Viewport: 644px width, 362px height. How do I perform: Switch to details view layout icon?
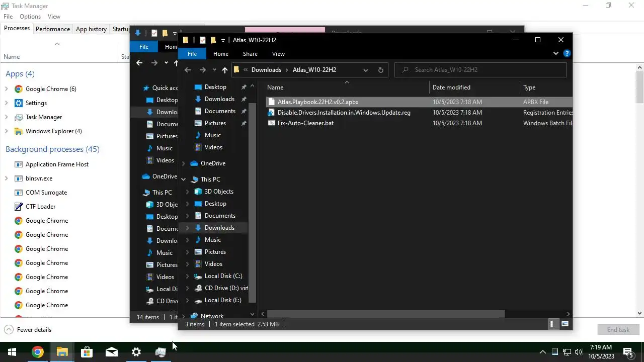pyautogui.click(x=552, y=324)
